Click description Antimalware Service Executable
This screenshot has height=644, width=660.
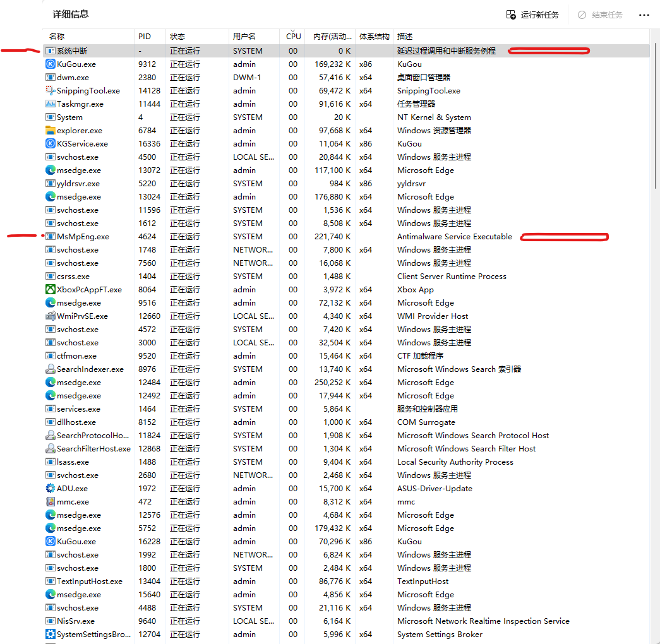[x=455, y=237]
